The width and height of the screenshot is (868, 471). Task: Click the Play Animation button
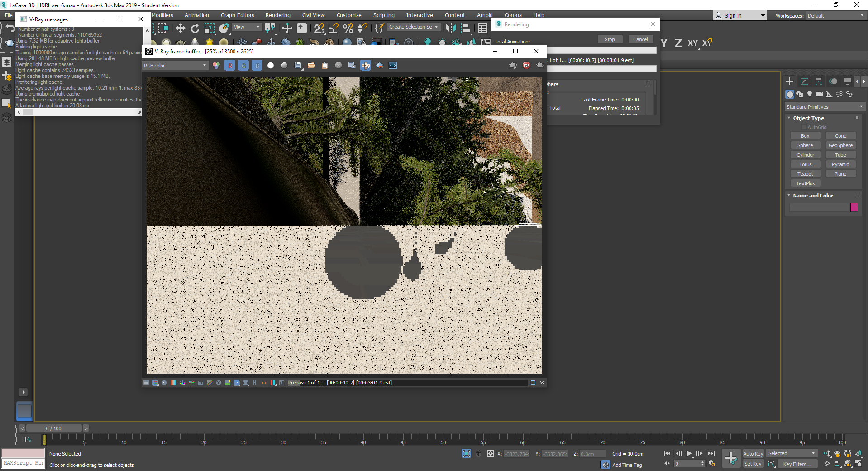click(689, 453)
